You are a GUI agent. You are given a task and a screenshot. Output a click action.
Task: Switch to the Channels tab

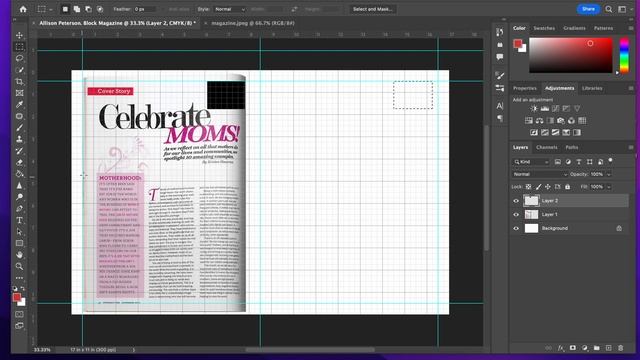(547, 147)
